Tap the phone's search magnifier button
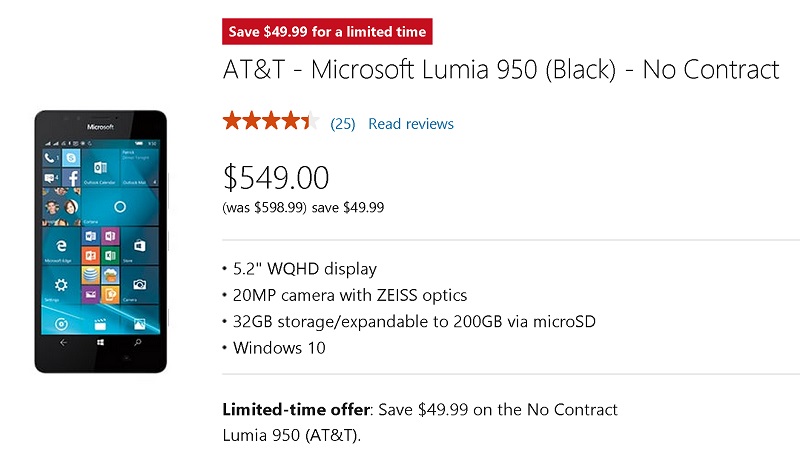This screenshot has width=800, height=460. point(138,343)
